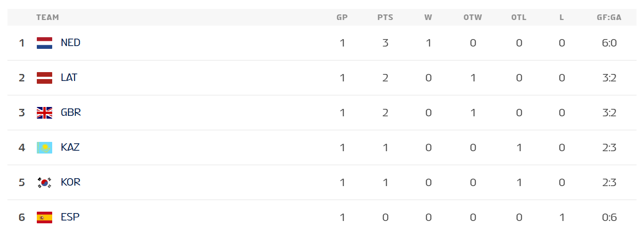Open the LAT team link

[69, 78]
